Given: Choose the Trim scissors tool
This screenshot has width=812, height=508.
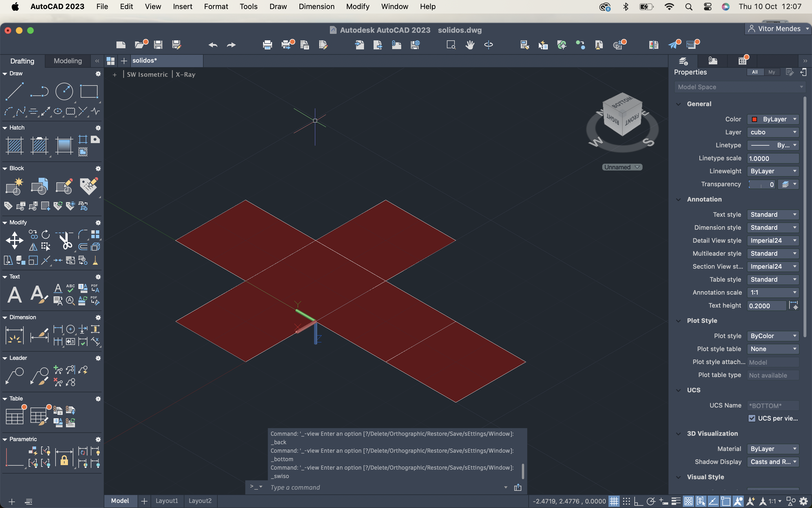Looking at the screenshot, I should point(65,240).
